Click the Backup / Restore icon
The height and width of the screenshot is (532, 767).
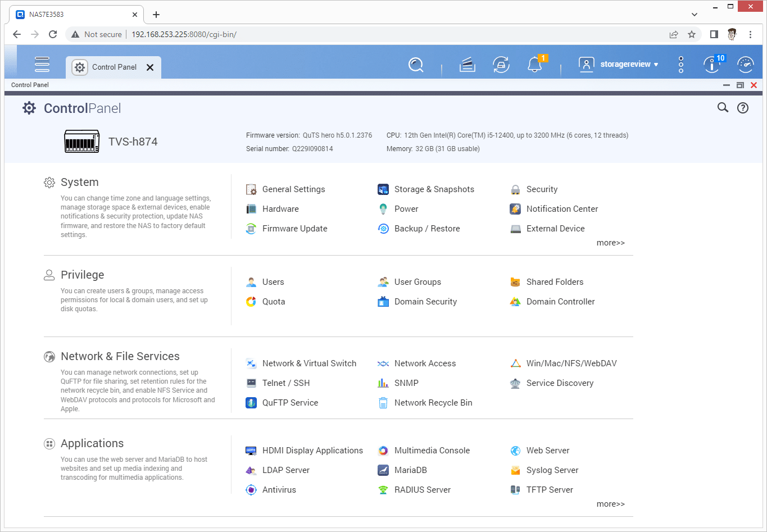tap(383, 229)
